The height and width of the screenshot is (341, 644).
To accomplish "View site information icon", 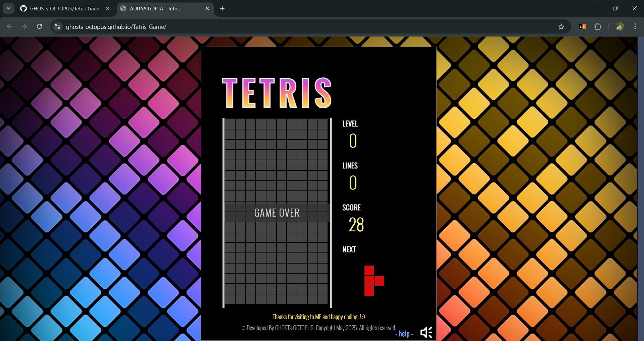I will tap(57, 26).
